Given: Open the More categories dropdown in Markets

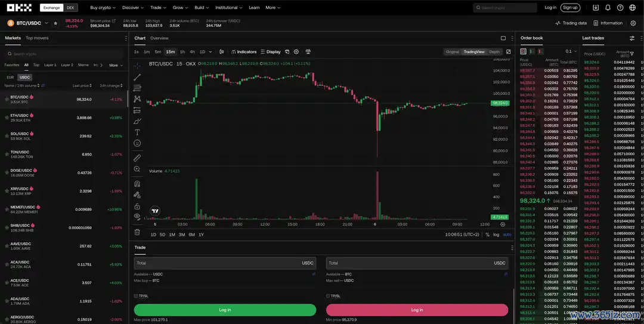Looking at the screenshot, I should [x=116, y=66].
